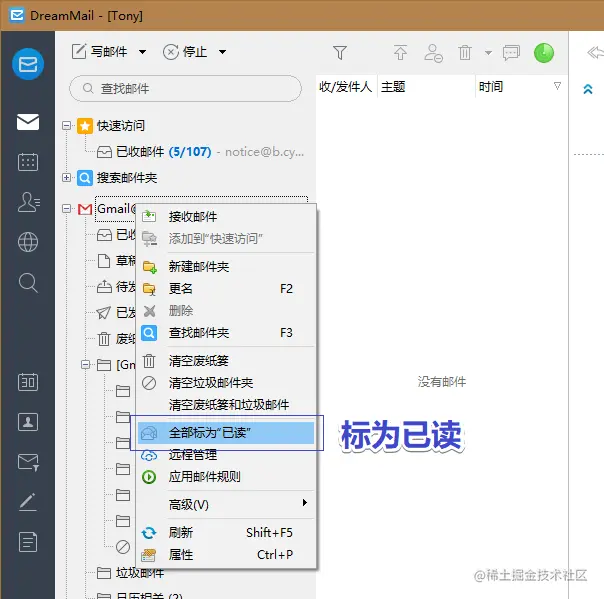
Task: Click the document notes icon in sidebar
Action: pos(28,542)
